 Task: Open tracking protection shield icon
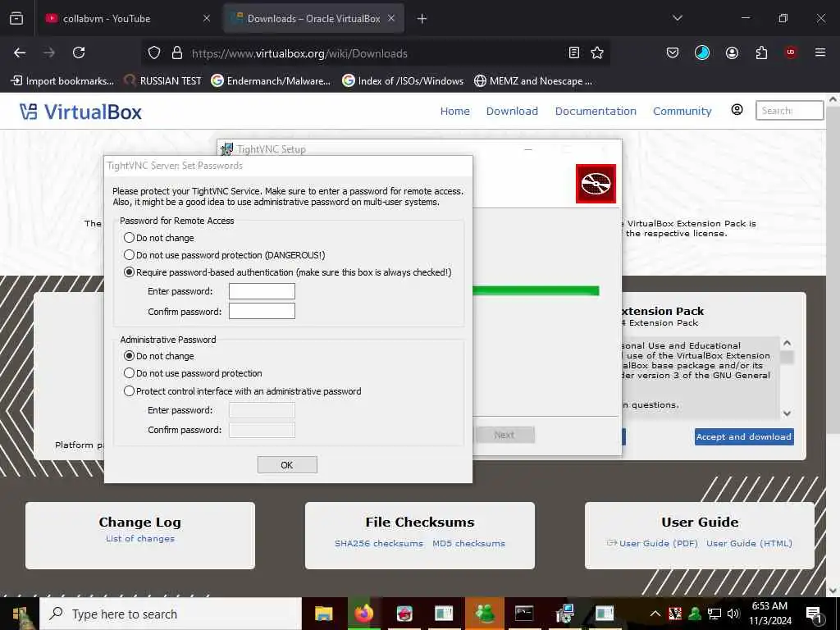pyautogui.click(x=154, y=52)
